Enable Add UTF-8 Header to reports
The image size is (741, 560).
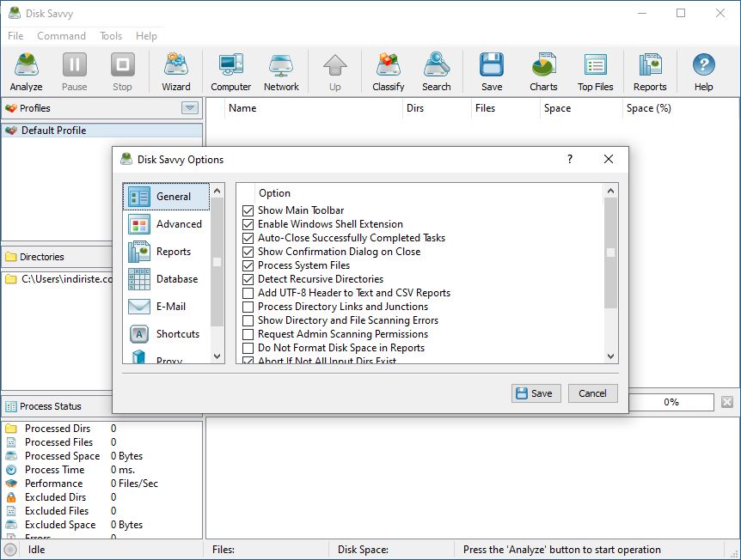point(248,293)
